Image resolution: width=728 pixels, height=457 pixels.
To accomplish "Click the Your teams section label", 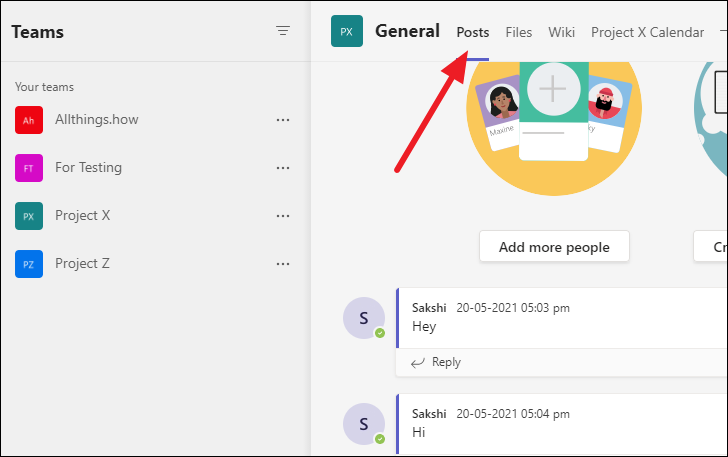I will point(44,87).
